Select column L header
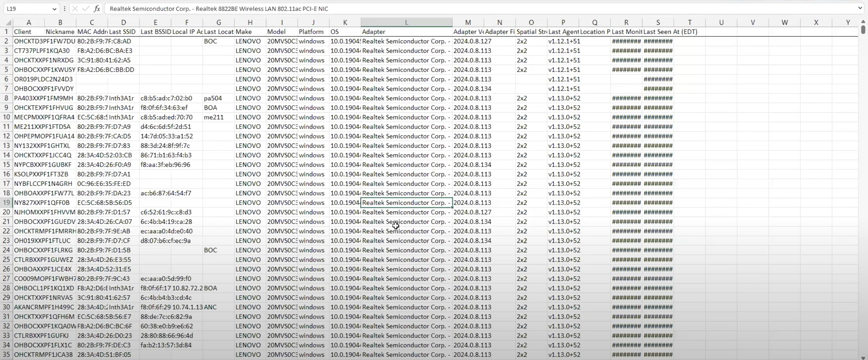This screenshot has height=360, width=868. [406, 22]
